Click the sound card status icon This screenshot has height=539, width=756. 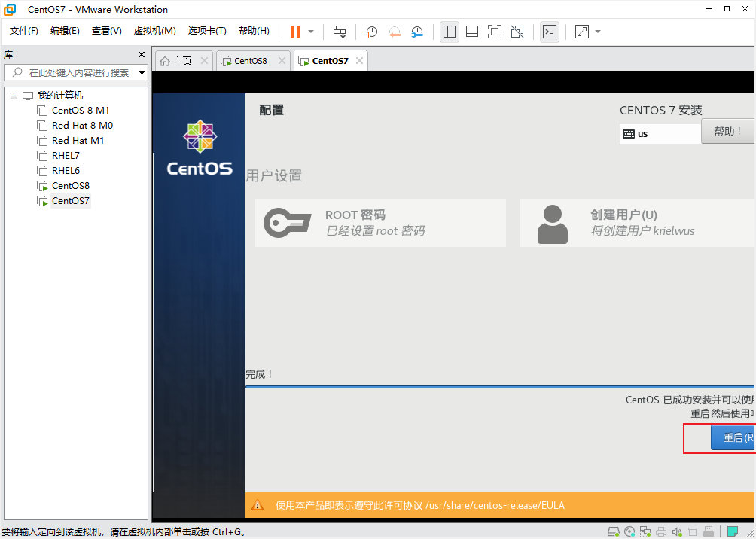[677, 532]
